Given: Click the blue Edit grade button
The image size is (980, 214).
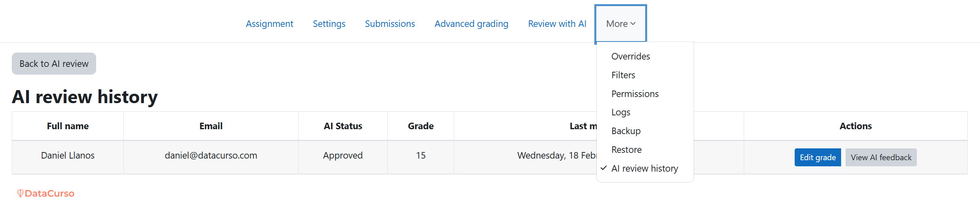Looking at the screenshot, I should 817,157.
